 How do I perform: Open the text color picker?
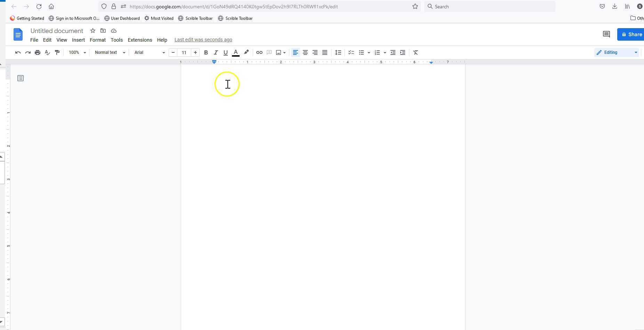coord(236,52)
